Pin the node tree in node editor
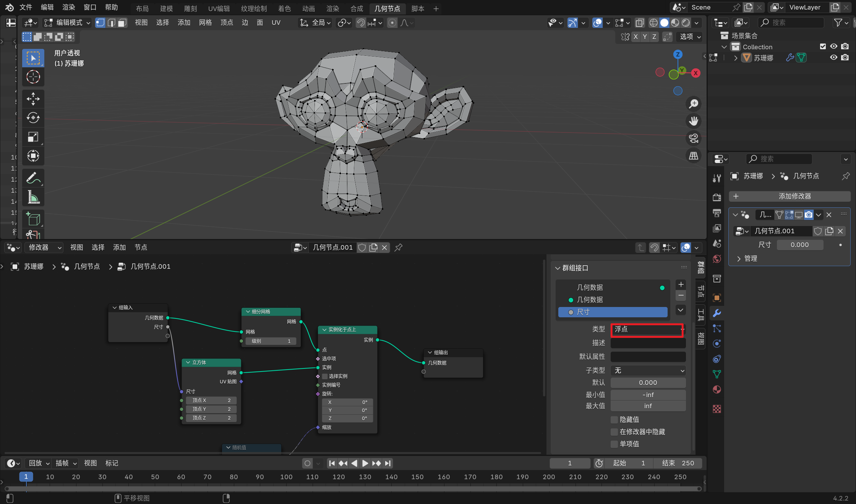This screenshot has width=856, height=504. 399,247
